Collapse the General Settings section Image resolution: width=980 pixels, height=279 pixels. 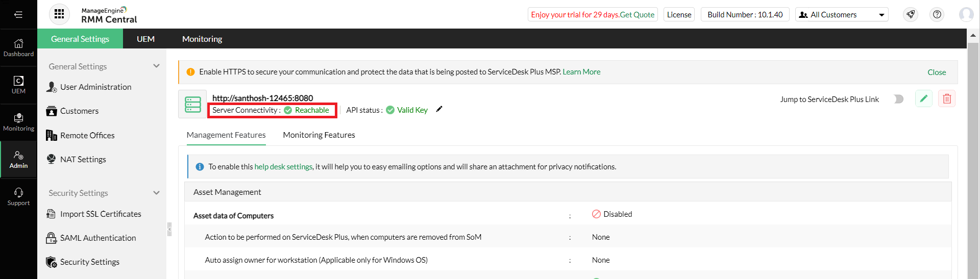[x=156, y=66]
